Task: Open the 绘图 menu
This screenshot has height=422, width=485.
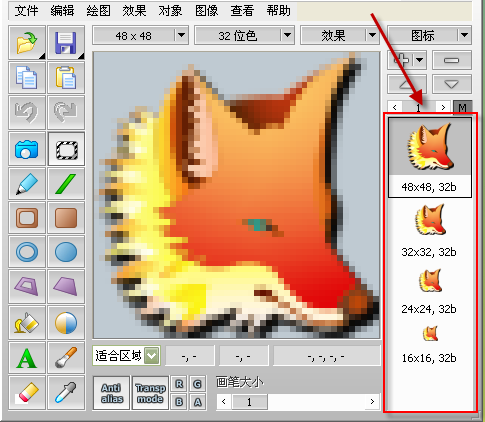Action: 98,11
